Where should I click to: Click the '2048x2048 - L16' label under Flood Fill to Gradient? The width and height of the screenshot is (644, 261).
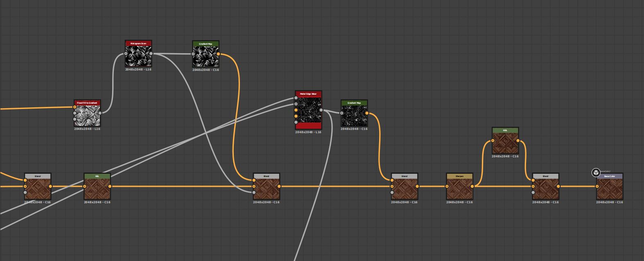coord(87,129)
